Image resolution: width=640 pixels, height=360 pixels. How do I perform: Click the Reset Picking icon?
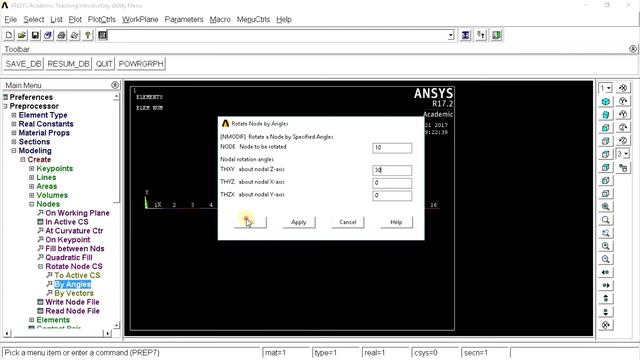[481, 36]
